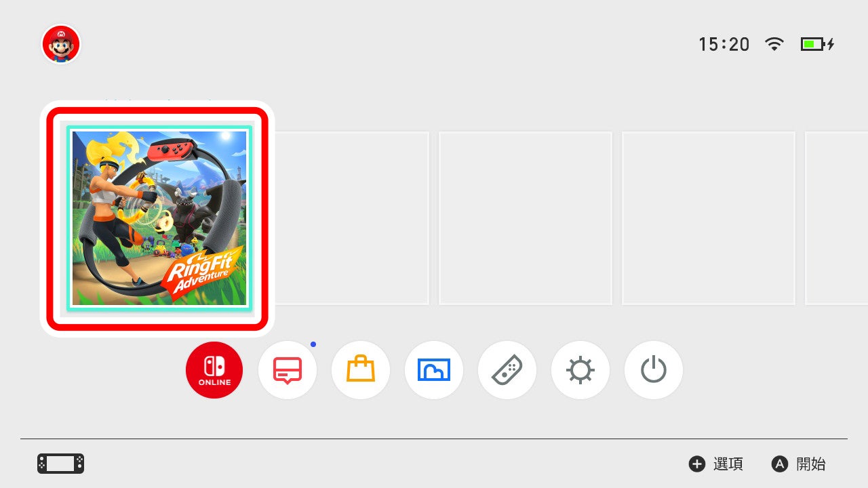Open Mario user profile avatar

click(x=61, y=45)
